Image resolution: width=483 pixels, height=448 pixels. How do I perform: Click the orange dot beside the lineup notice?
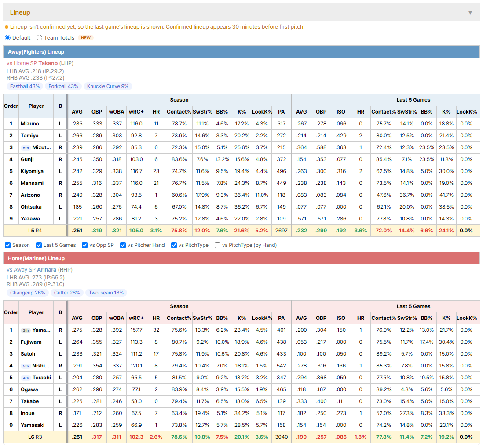7,27
